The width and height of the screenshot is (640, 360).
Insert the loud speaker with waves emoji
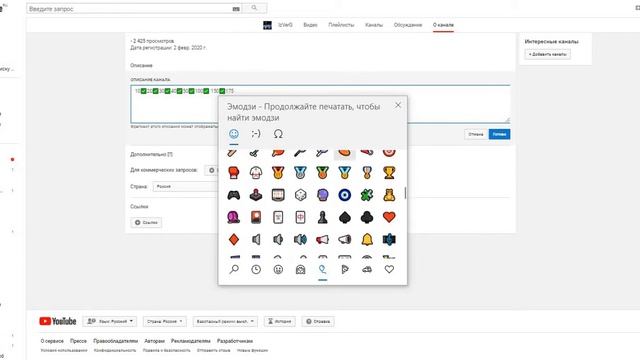point(300,239)
